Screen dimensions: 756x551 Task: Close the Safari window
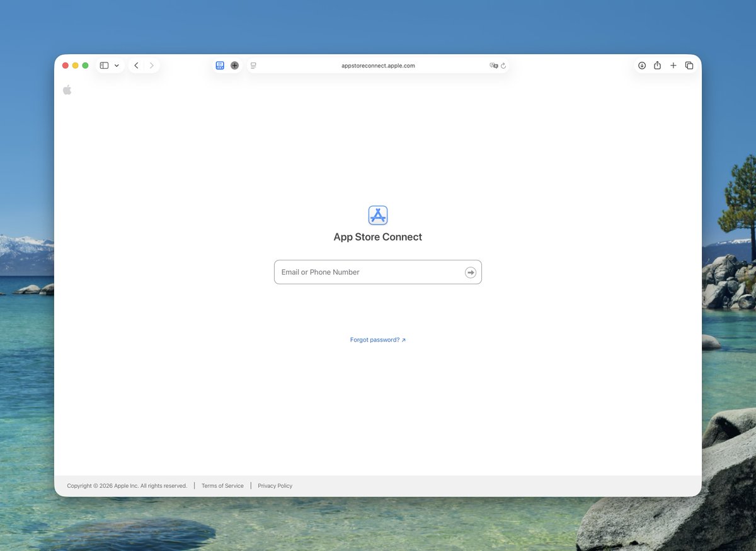point(66,66)
